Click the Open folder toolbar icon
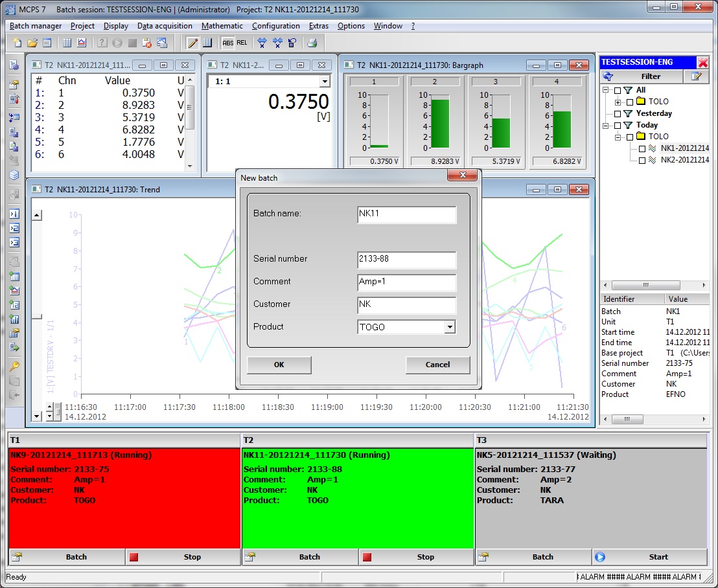This screenshot has width=718, height=588. [x=32, y=43]
